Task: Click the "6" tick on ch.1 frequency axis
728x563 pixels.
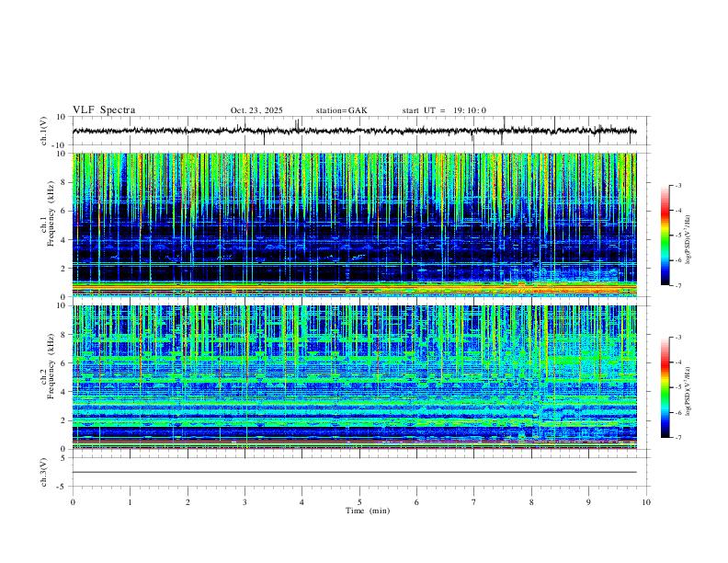Action: point(64,211)
